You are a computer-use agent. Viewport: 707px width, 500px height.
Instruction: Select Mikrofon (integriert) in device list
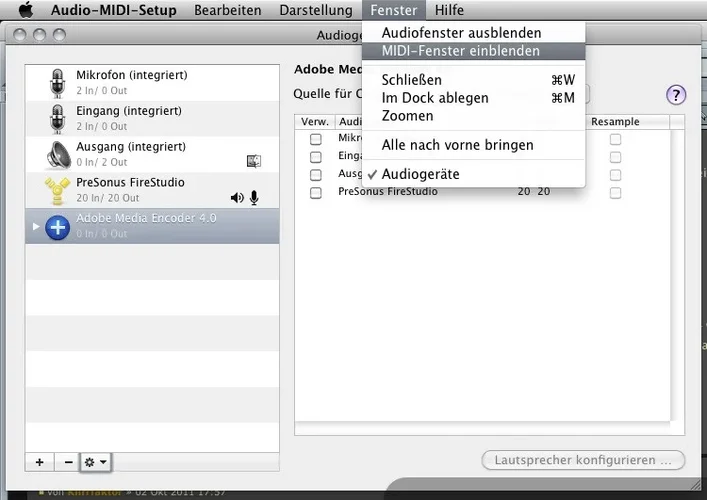tap(152, 83)
